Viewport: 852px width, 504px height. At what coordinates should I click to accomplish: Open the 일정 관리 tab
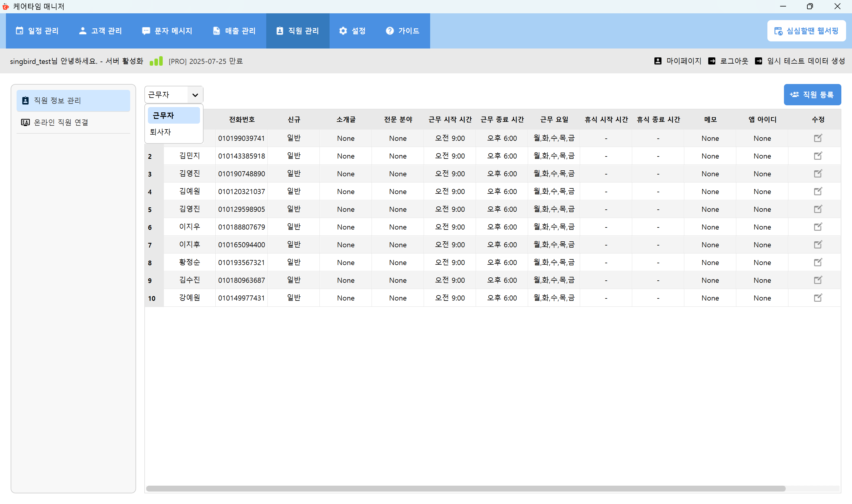[37, 31]
